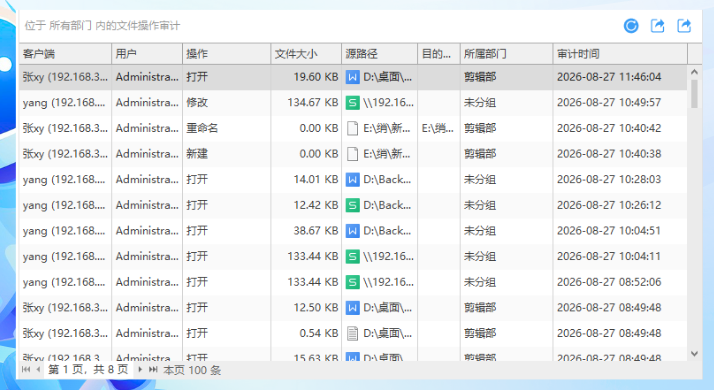Select the audit time 2026-08-27 11:46:04
Screen dimensions: 714x390
click(x=609, y=77)
